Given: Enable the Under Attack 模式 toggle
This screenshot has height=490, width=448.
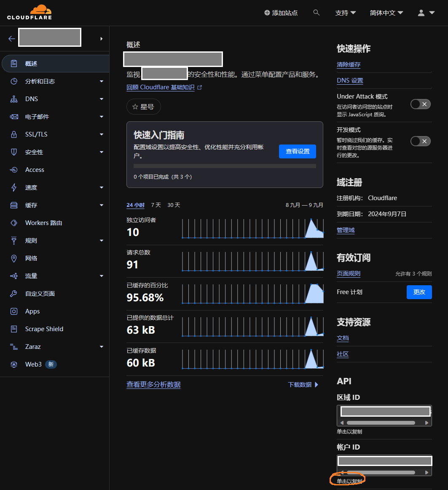Looking at the screenshot, I should point(421,104).
